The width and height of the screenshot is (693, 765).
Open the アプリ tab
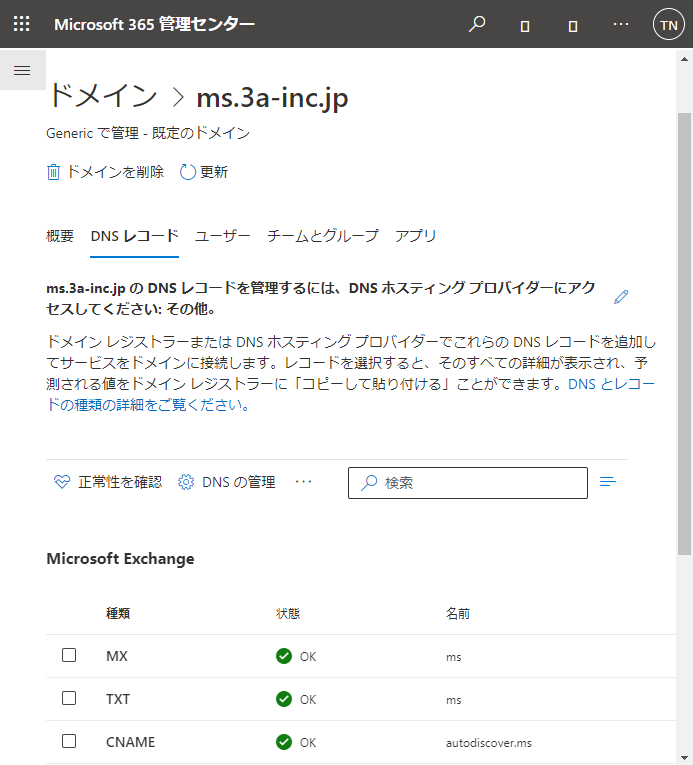tap(415, 236)
